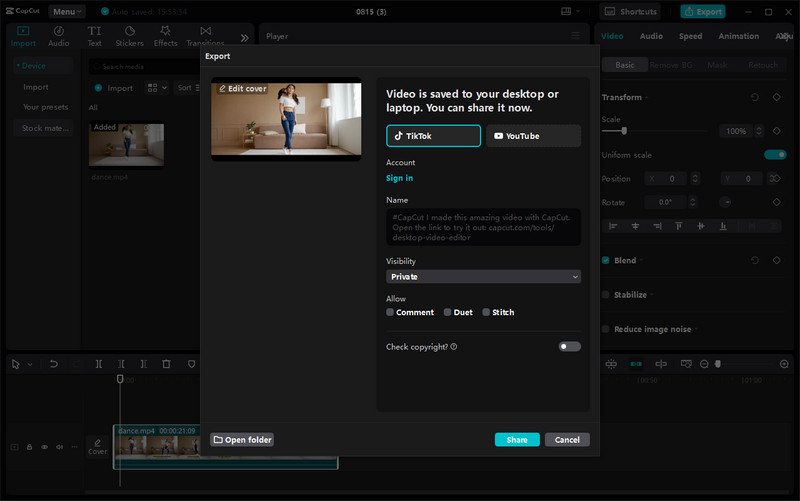The height and width of the screenshot is (501, 800).
Task: Toggle the Check copyright switch
Action: 569,346
